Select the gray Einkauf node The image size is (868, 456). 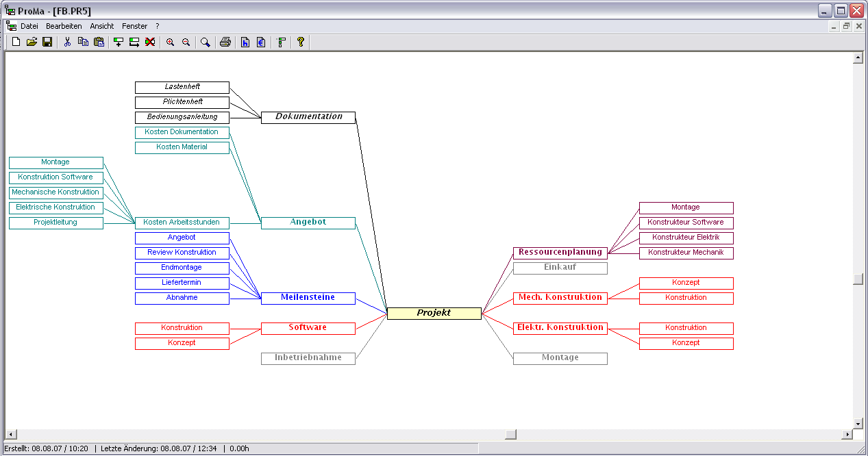(x=560, y=268)
